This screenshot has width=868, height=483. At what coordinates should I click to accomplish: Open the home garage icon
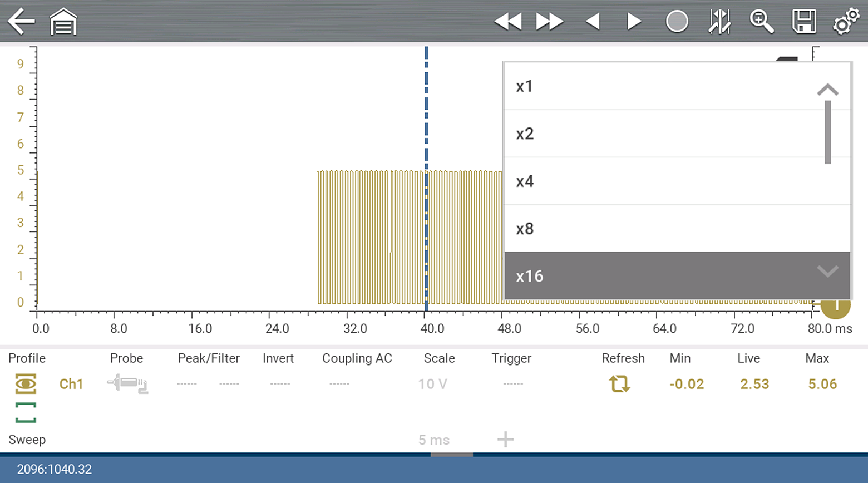63,22
